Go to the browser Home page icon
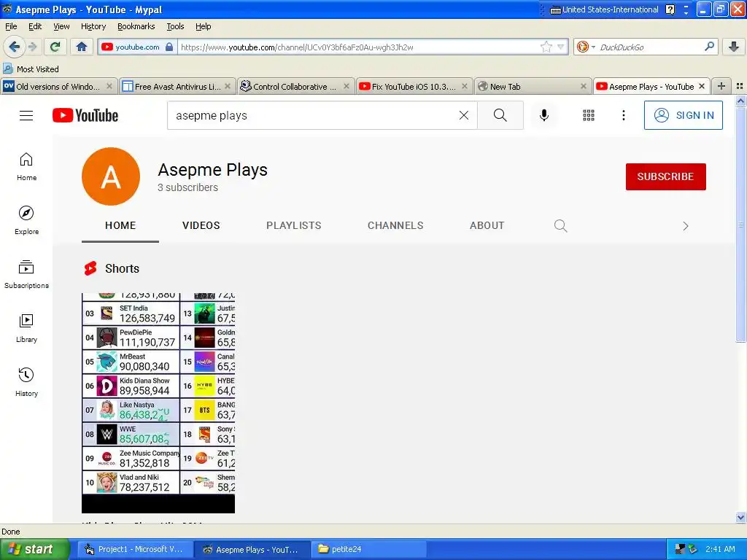Viewport: 747px width, 560px height. [82, 47]
